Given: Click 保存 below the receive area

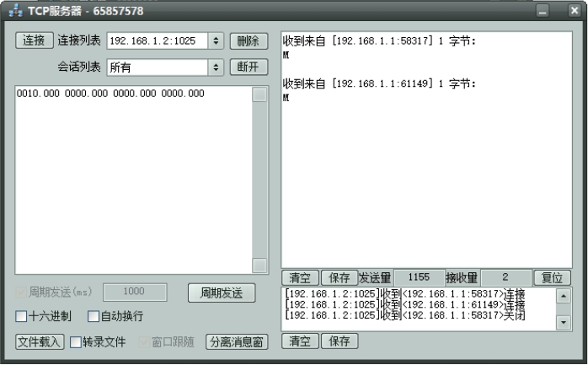Looking at the screenshot, I should (x=339, y=278).
